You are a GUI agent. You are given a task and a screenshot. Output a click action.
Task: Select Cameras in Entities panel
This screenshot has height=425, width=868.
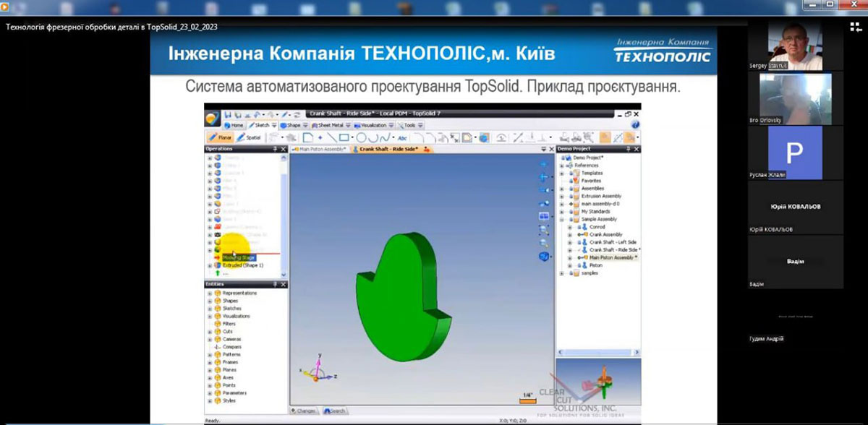(x=231, y=339)
